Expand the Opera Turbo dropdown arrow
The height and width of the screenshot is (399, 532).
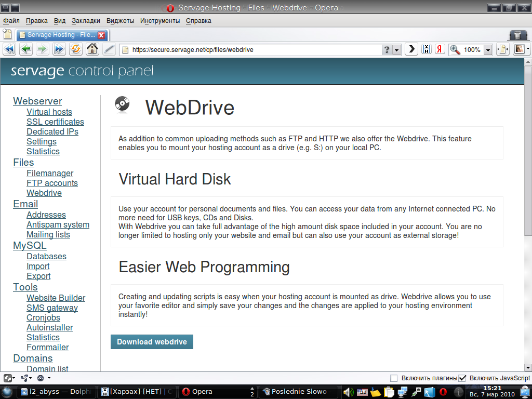pos(49,378)
